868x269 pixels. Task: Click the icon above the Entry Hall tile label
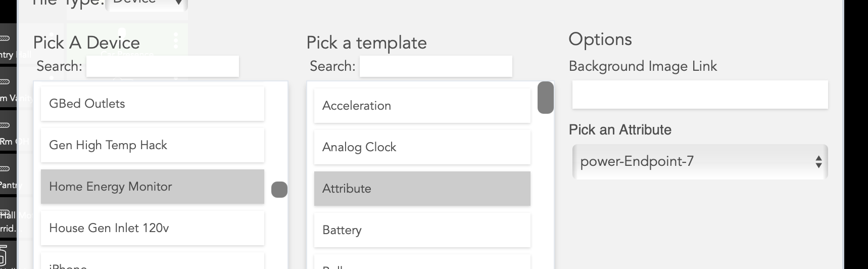tap(5, 38)
